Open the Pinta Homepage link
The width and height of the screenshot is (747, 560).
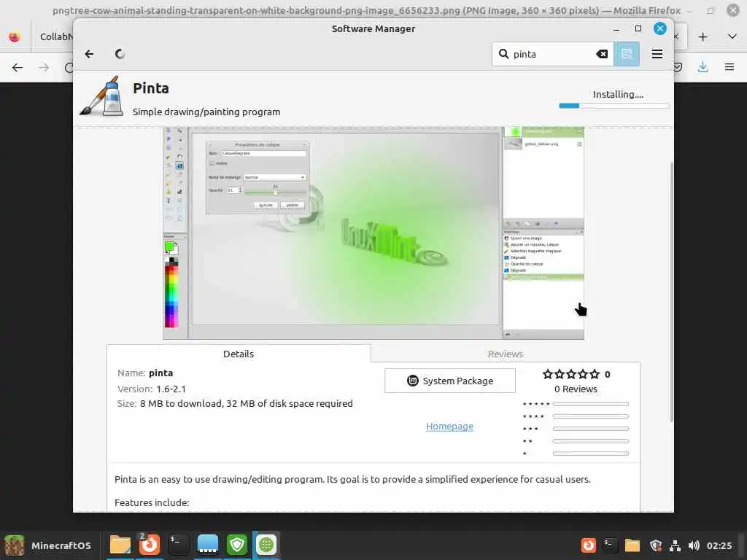point(449,426)
